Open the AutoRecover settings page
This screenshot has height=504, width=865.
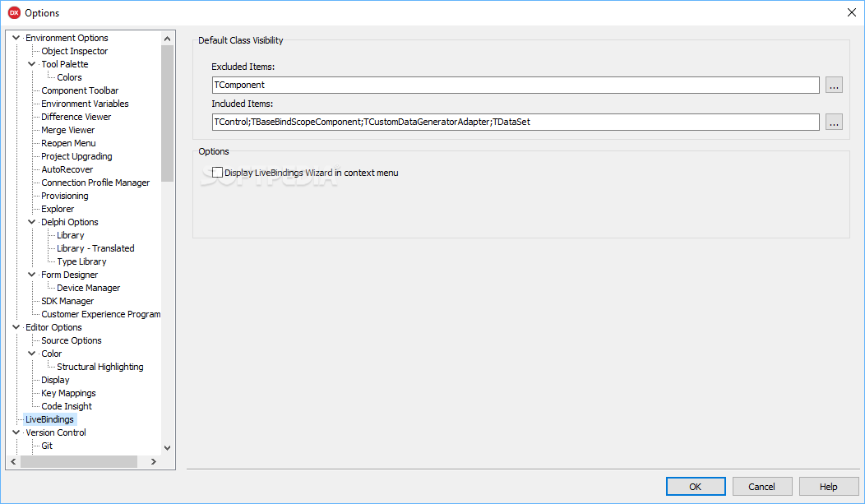[x=67, y=170]
